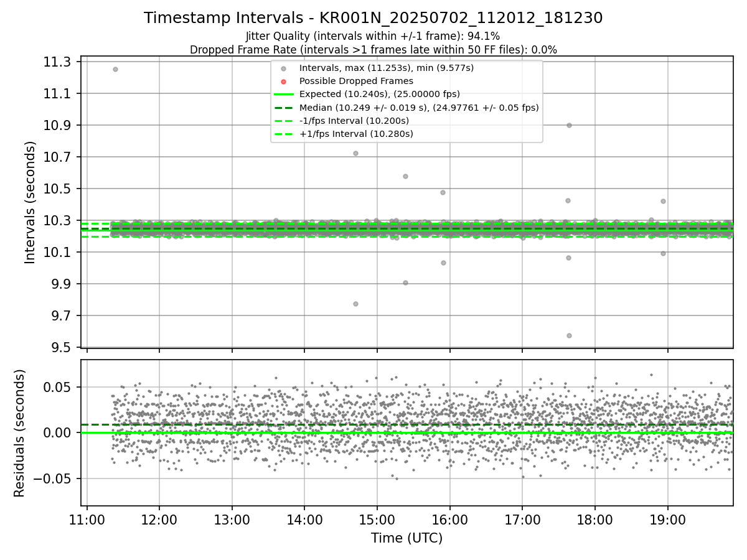Click the maximum outlier point near 11.25 seconds
The width and height of the screenshot is (747, 560).
[x=115, y=69]
